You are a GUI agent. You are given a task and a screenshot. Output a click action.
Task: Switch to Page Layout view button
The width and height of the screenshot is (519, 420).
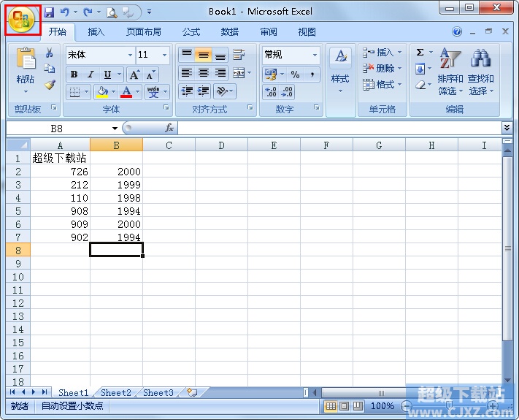coord(345,406)
